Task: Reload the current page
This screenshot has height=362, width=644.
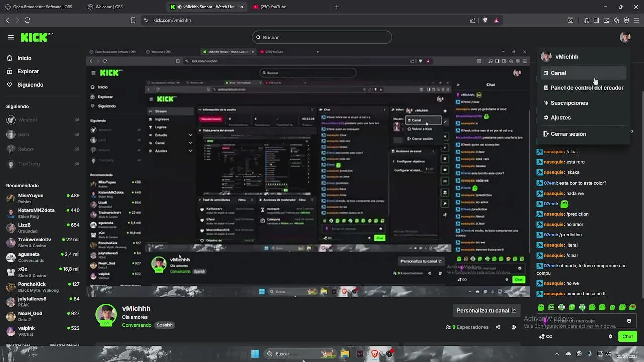Action: (27, 20)
